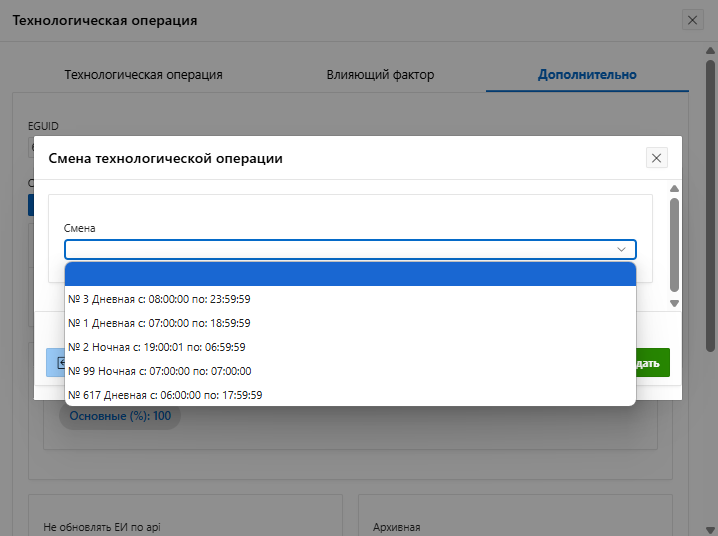Click the blue back button in dialog footer
The image size is (718, 536).
point(55,362)
